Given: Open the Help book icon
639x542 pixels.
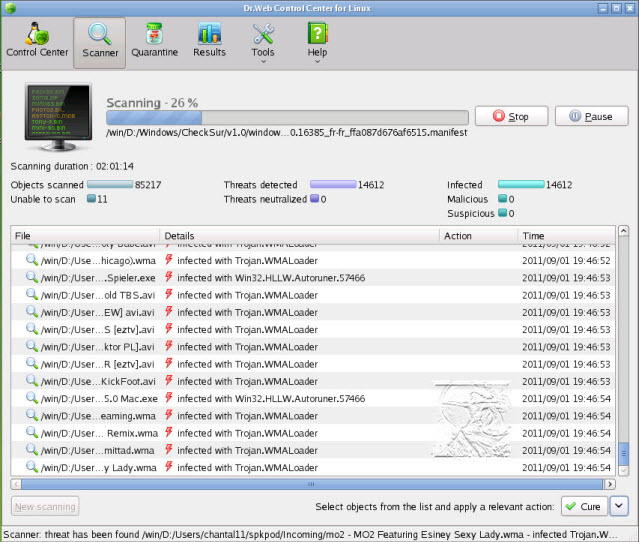Looking at the screenshot, I should click(x=317, y=33).
